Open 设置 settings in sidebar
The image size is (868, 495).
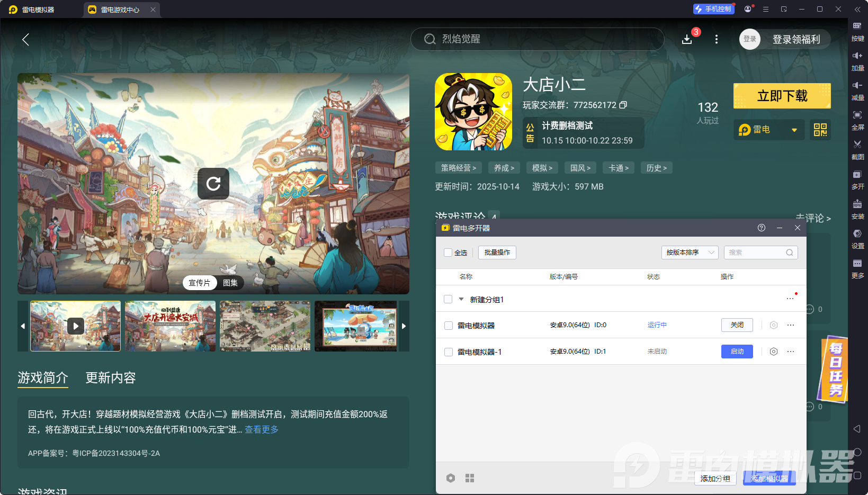point(857,239)
